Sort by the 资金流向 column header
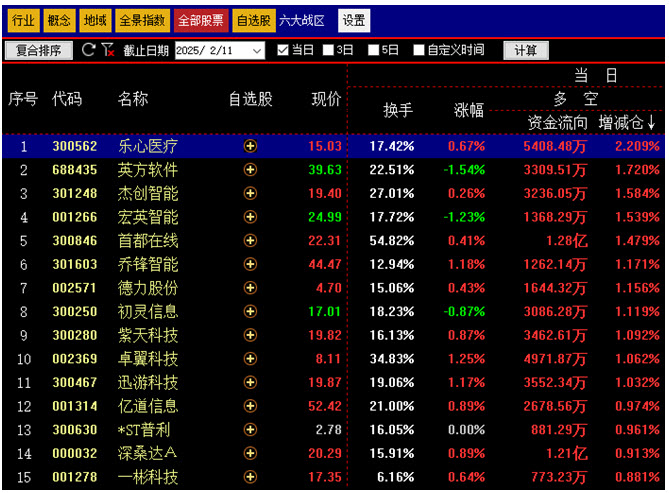Screen dimensions: 669x493 (557, 123)
